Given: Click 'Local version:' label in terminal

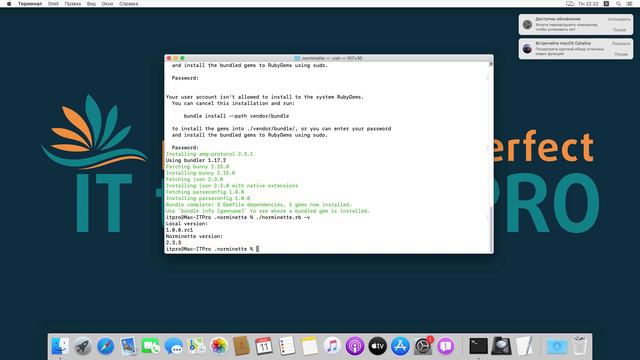Looking at the screenshot, I should click(187, 224).
